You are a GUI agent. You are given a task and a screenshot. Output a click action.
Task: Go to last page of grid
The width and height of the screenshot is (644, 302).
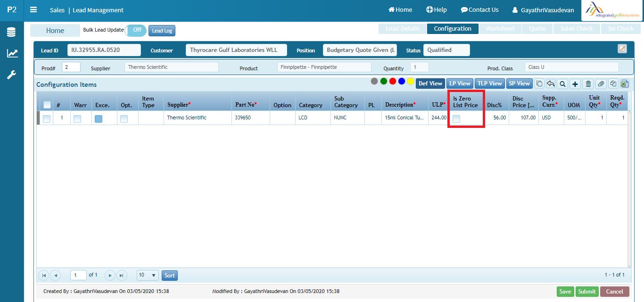[x=122, y=275]
